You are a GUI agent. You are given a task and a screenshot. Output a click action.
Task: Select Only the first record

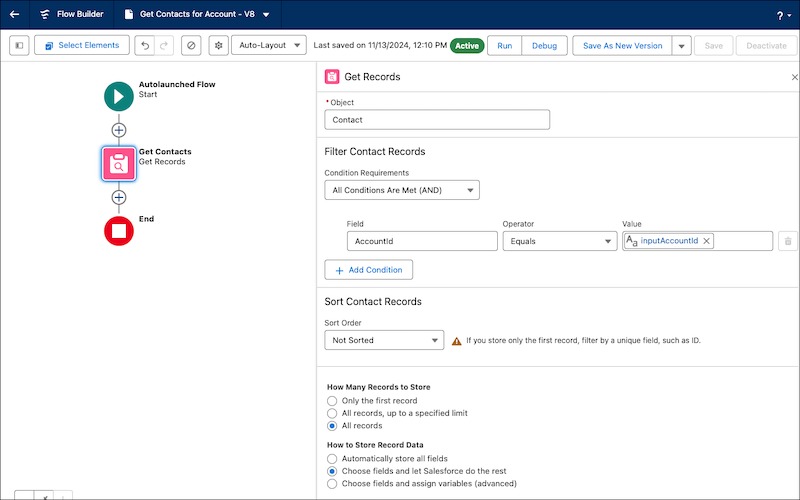tap(332, 401)
